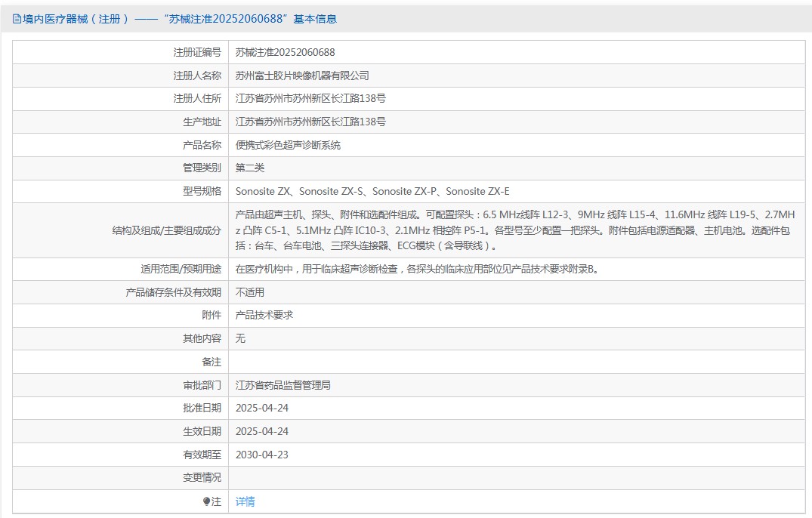Click the date in the 生效日期 row

(262, 431)
